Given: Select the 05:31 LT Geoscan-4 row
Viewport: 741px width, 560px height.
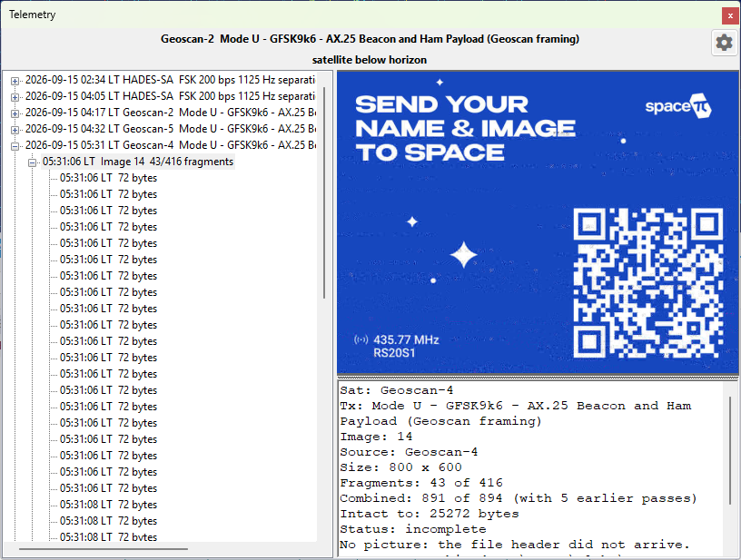Looking at the screenshot, I should click(170, 145).
